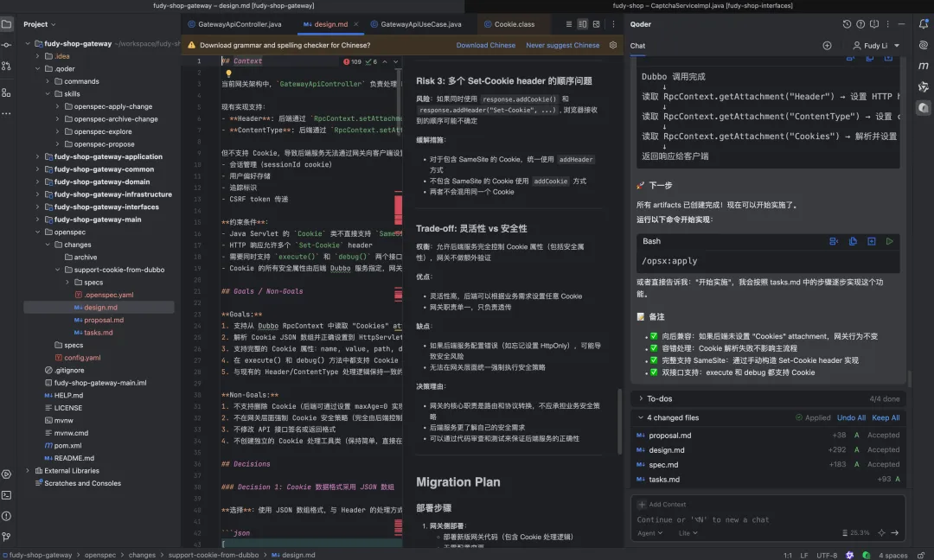Screen dimensions: 934x560
Task: Start a new chat with plus icon
Action: (827, 46)
